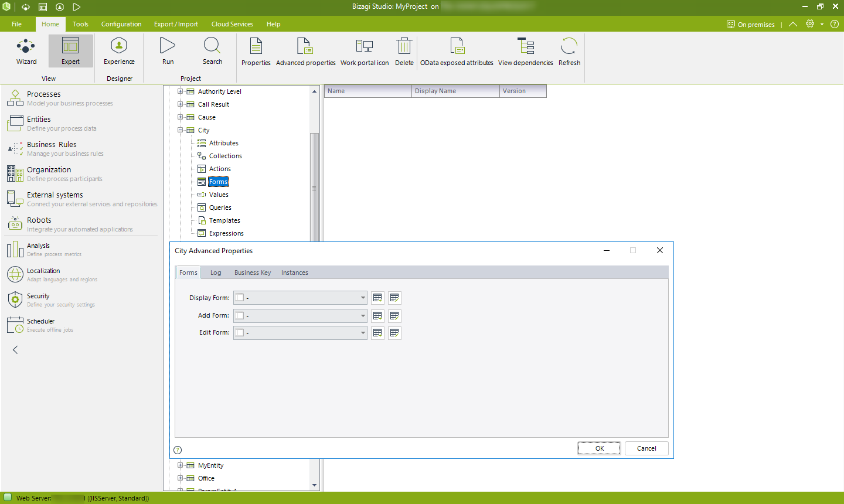Collapse the left navigation panel arrow

point(15,350)
